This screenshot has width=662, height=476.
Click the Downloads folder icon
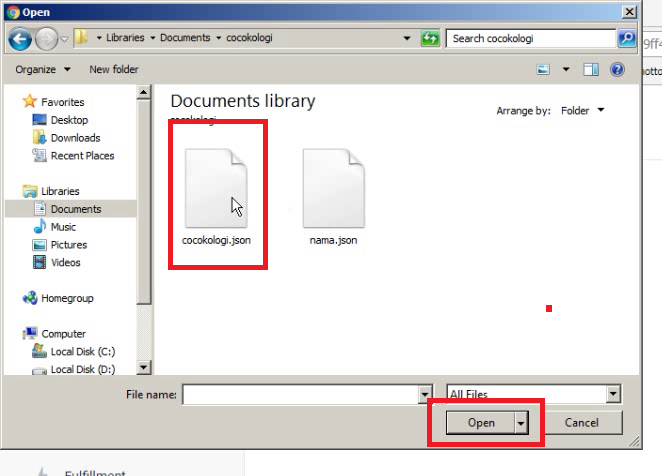[x=39, y=137]
